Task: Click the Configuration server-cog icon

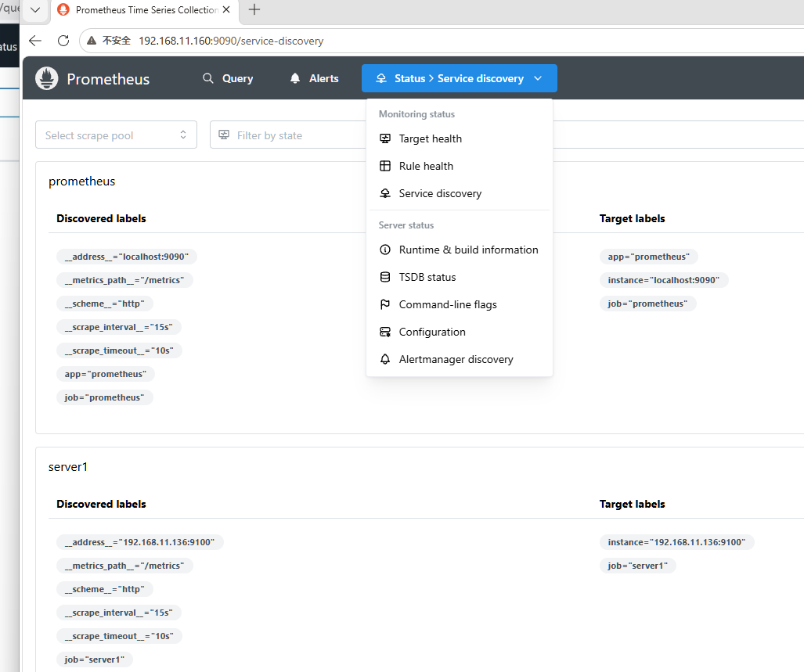Action: point(385,332)
